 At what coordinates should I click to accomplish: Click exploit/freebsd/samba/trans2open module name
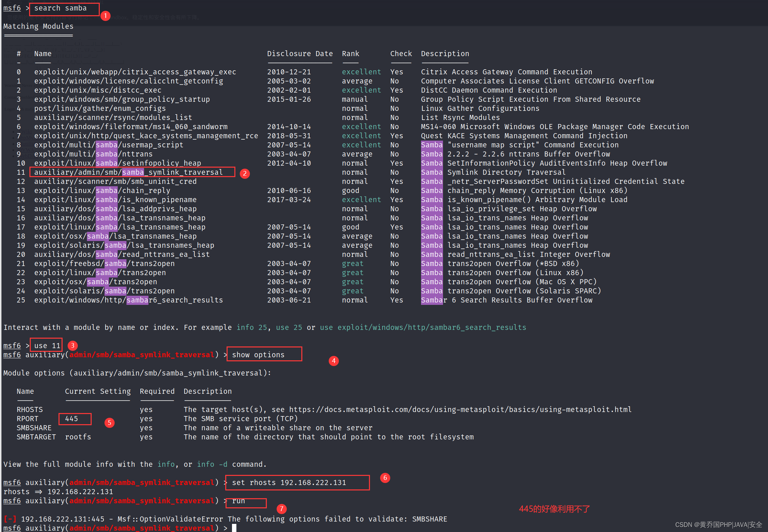[104, 264]
